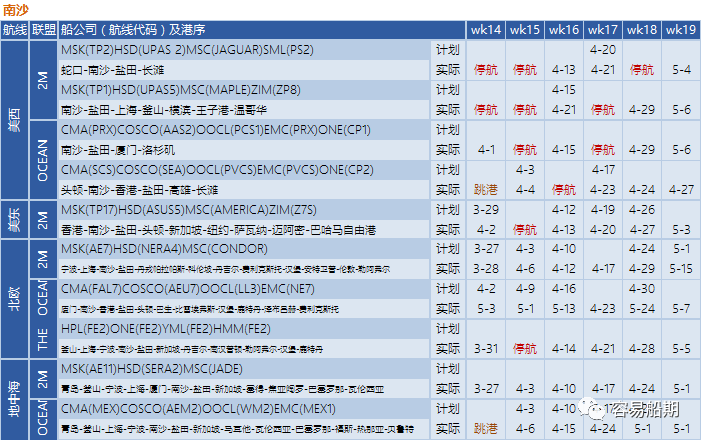
Task: Click 跳港 in wk14 of the PVCS row
Action: 486,190
